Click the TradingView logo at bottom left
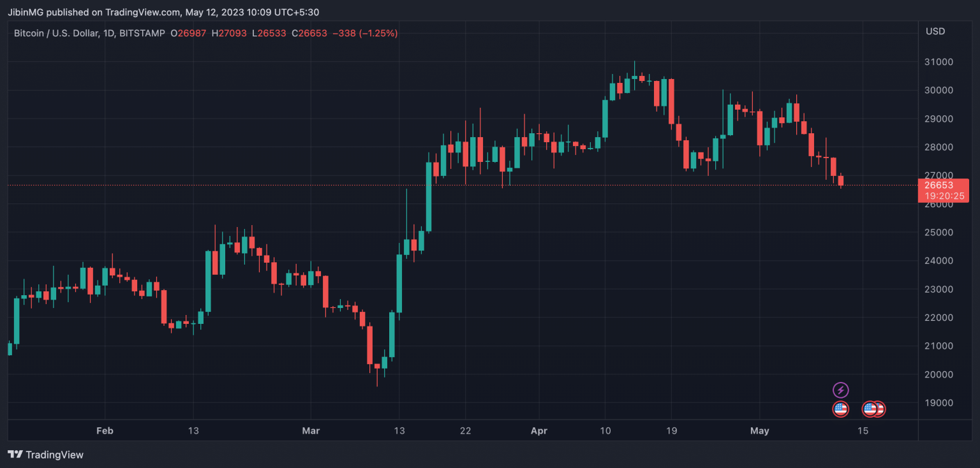The width and height of the screenshot is (980, 468). coord(45,455)
